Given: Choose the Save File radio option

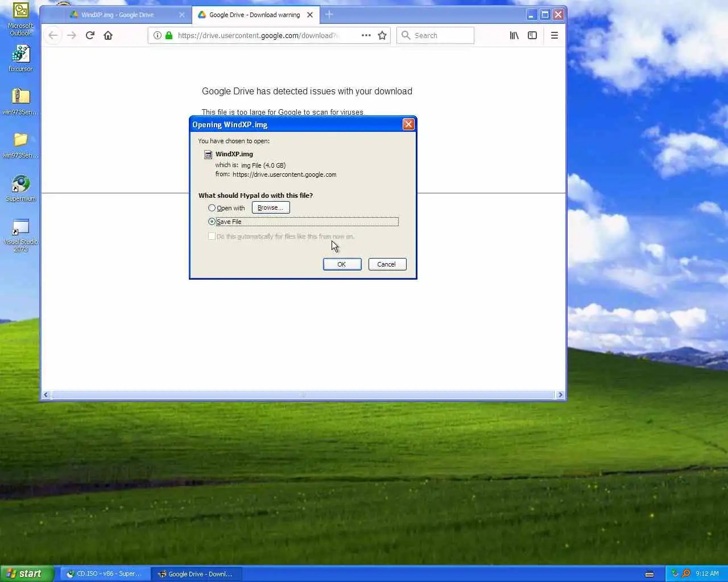Looking at the screenshot, I should tap(212, 222).
